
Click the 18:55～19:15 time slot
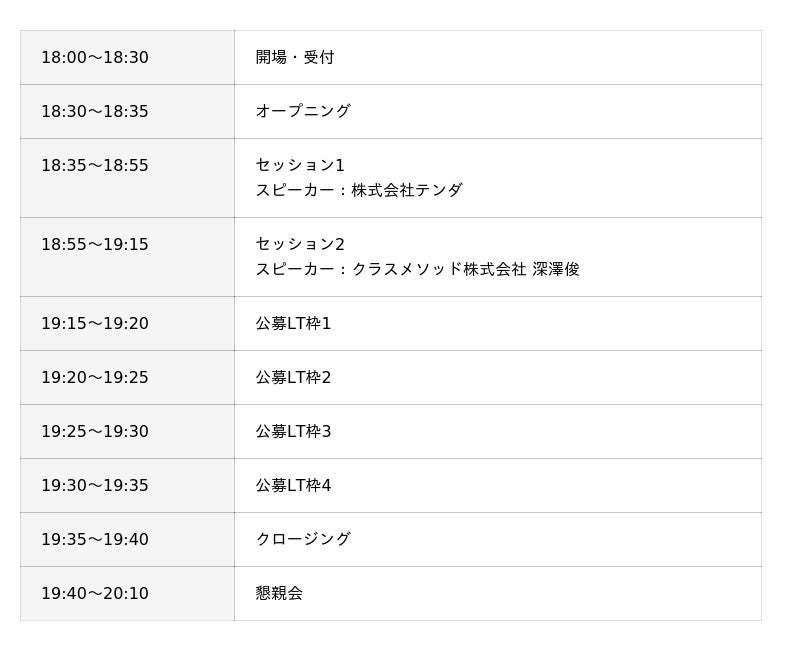[95, 245]
